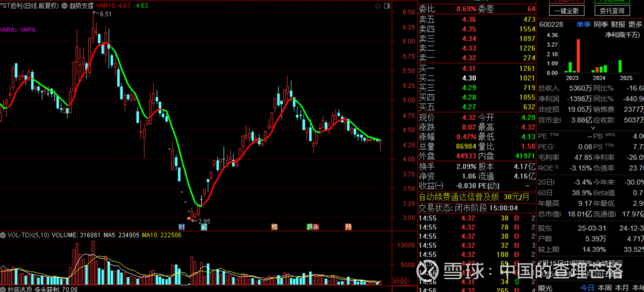
Task: Click the 总量 86904 value
Action: point(466,146)
